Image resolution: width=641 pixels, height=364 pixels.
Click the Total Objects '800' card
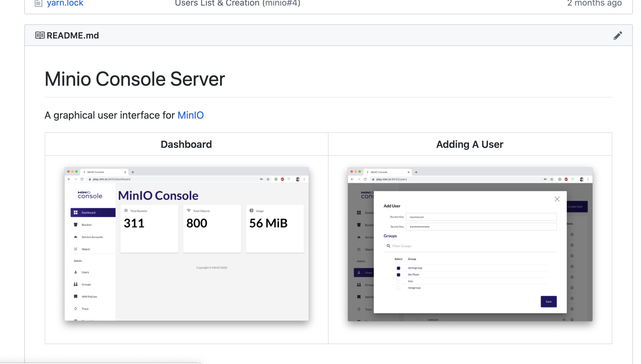tap(212, 229)
